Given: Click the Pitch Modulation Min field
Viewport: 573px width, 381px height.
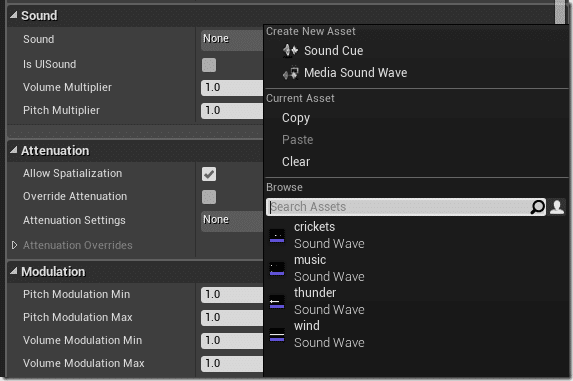Looking at the screenshot, I should (x=232, y=295).
